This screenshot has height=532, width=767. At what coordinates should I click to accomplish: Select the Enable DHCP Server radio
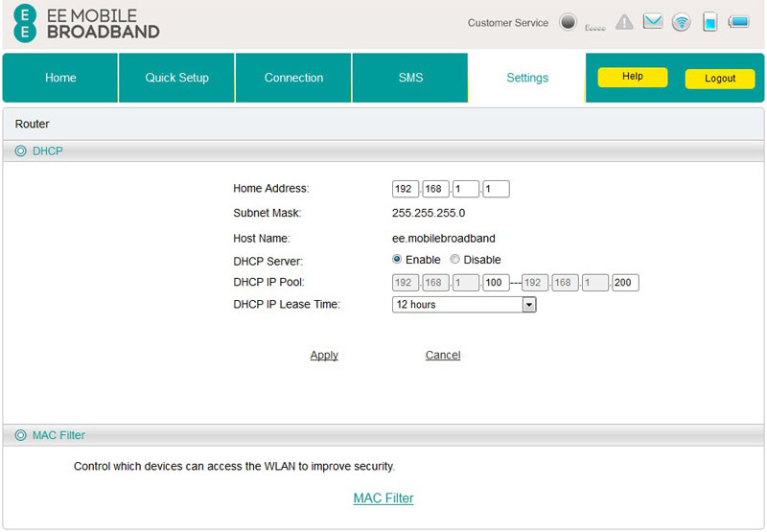coord(397,259)
